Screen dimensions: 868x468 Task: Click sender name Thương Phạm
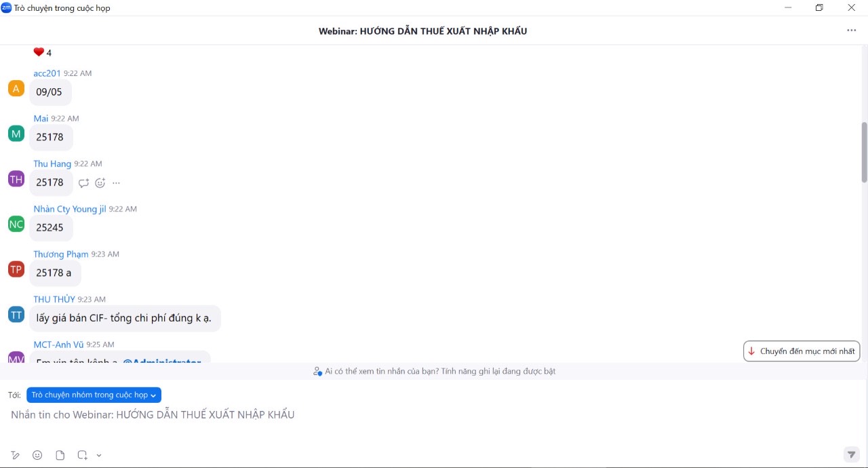click(61, 254)
